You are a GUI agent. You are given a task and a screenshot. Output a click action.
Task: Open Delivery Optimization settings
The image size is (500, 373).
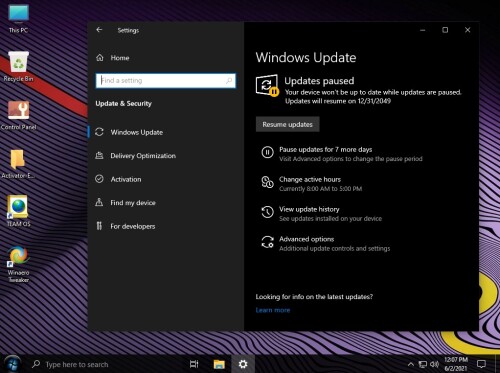143,156
